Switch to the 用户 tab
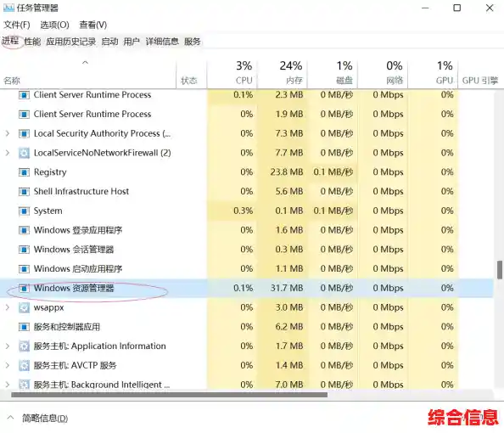This screenshot has width=504, height=433. click(x=132, y=42)
